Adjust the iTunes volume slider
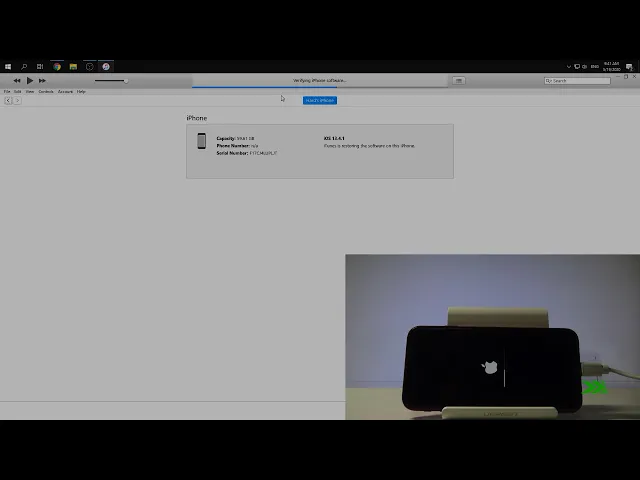This screenshot has width=640, height=480. pyautogui.click(x=111, y=81)
